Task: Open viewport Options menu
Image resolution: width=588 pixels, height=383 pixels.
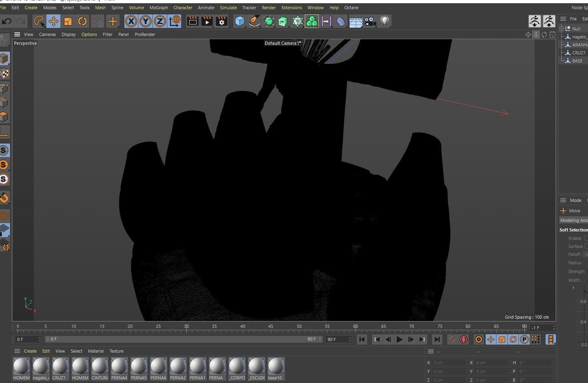Action: 89,34
